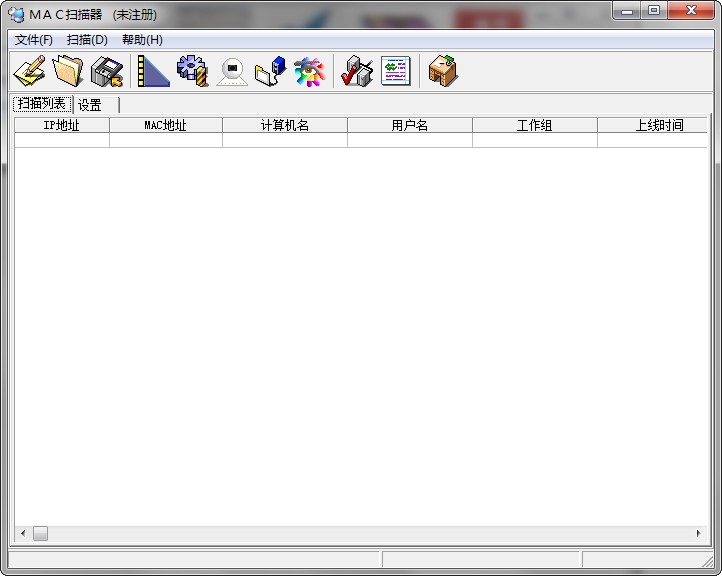Click the document list toolbar icon
The height and width of the screenshot is (576, 722).
pyautogui.click(x=396, y=71)
